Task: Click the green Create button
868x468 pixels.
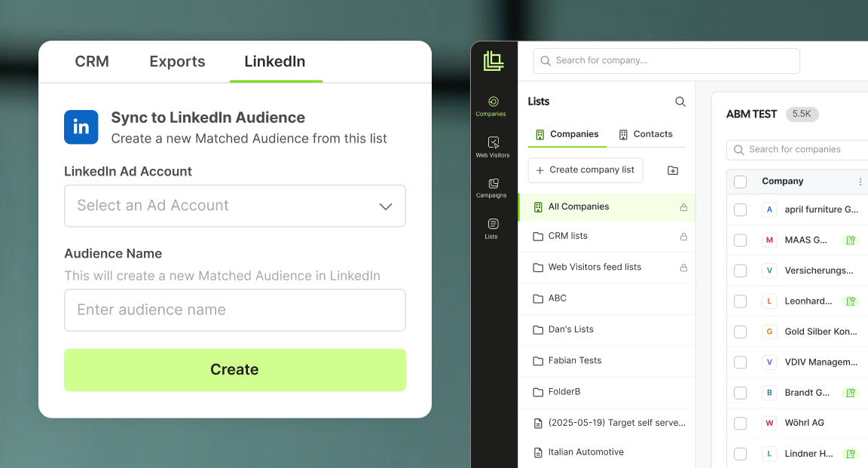Action: coord(235,370)
